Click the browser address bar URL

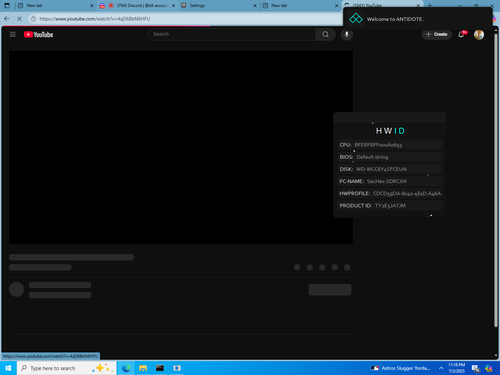[x=95, y=19]
